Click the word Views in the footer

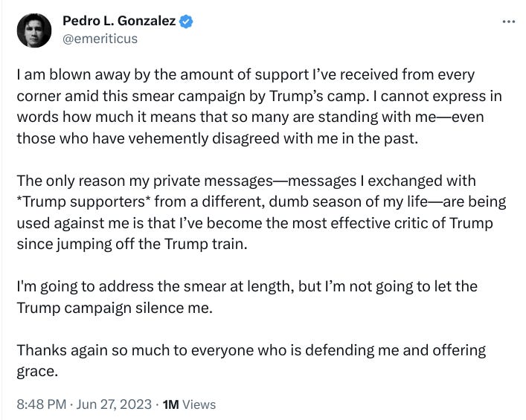[x=199, y=404]
